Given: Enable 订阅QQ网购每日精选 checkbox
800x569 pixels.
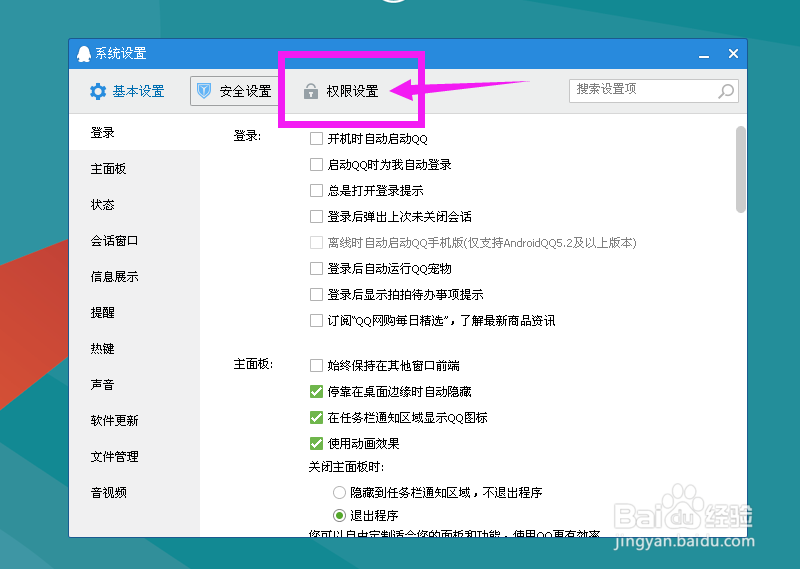Looking at the screenshot, I should point(316,320).
